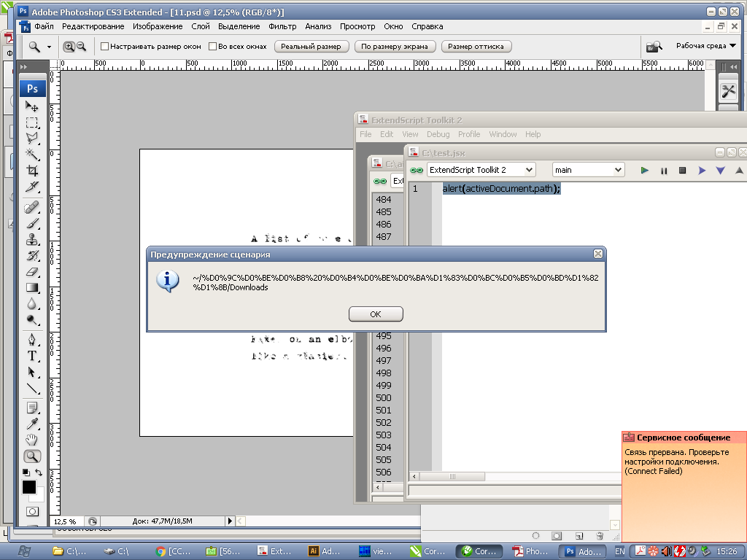The height and width of the screenshot is (560, 747).
Task: Click 'Размер оттиска' button
Action: (x=476, y=47)
